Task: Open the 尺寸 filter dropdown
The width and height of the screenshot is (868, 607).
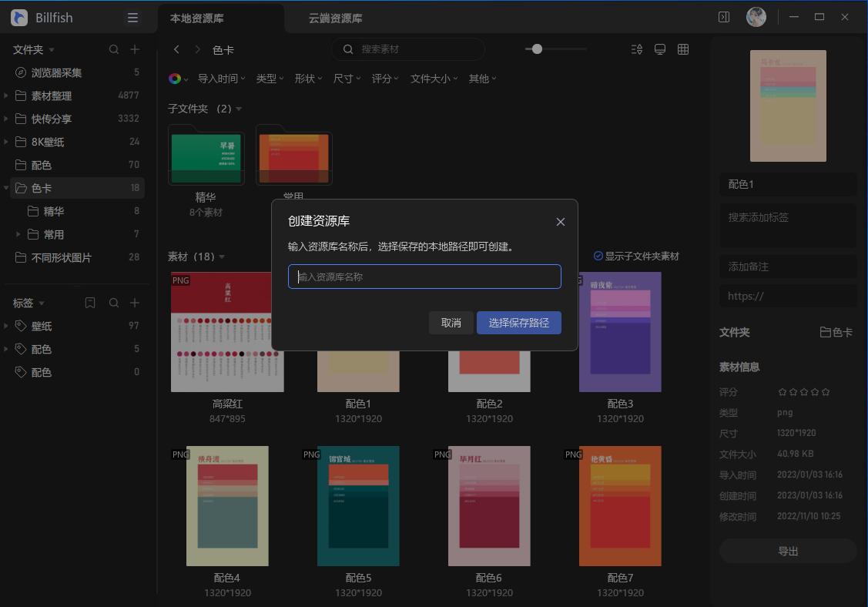Action: click(x=346, y=78)
